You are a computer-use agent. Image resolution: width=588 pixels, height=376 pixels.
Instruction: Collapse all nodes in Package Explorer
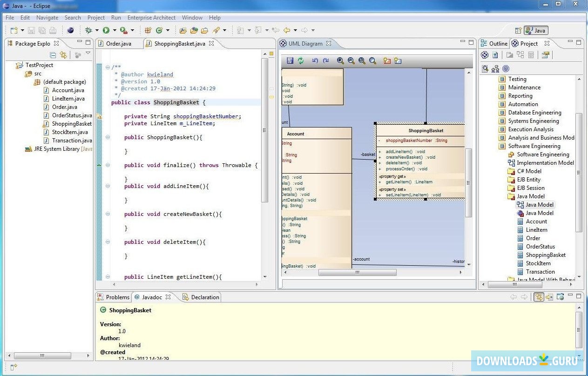(53, 55)
